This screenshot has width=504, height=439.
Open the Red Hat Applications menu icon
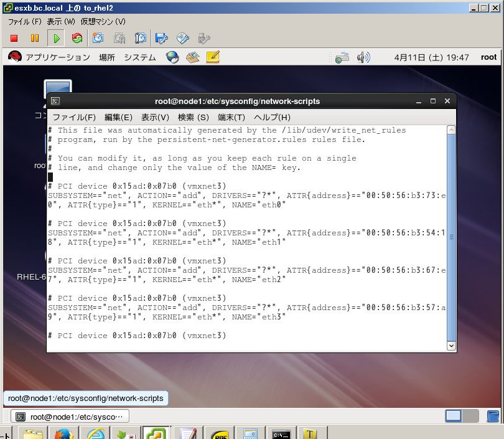click(x=15, y=57)
